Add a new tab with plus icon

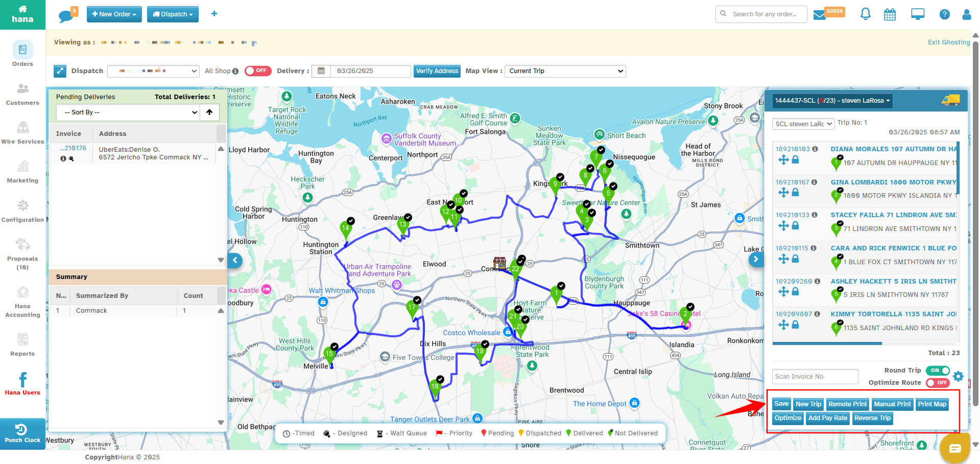point(214,14)
